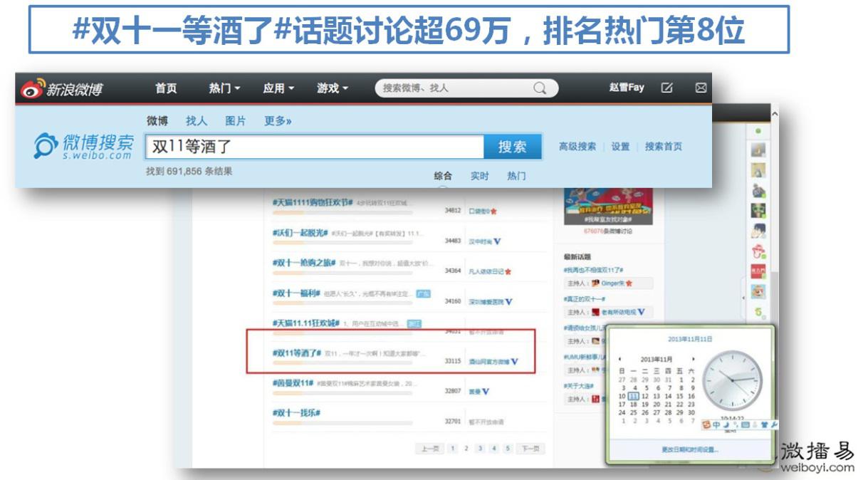
Task: Open the messages envelope icon
Action: 701,88
